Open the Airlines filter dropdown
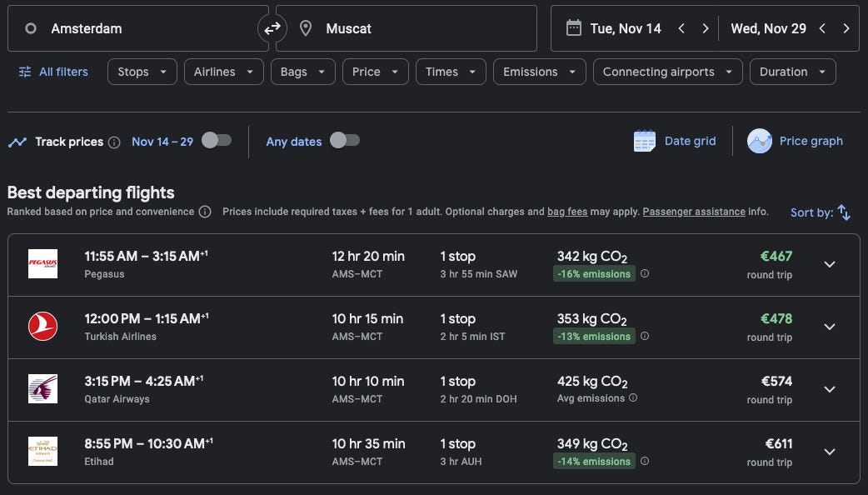868x495 pixels. pos(223,72)
